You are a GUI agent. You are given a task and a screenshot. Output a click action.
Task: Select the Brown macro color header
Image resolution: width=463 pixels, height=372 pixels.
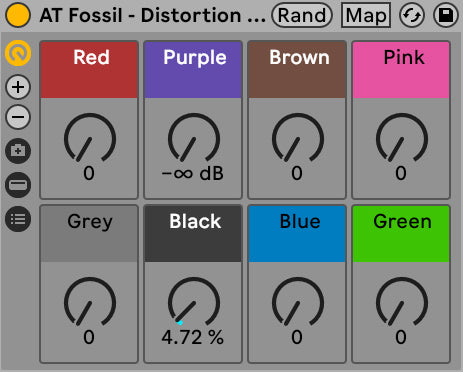(297, 70)
